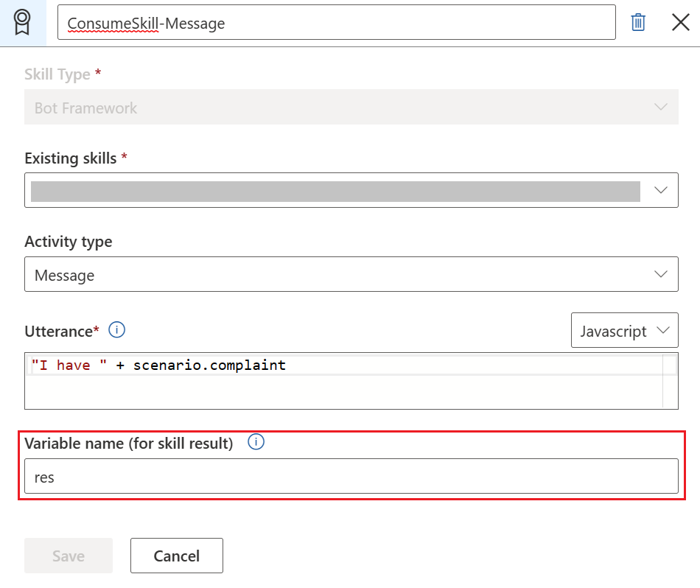Click the disabled Save button
This screenshot has width=700, height=588.
coord(68,556)
